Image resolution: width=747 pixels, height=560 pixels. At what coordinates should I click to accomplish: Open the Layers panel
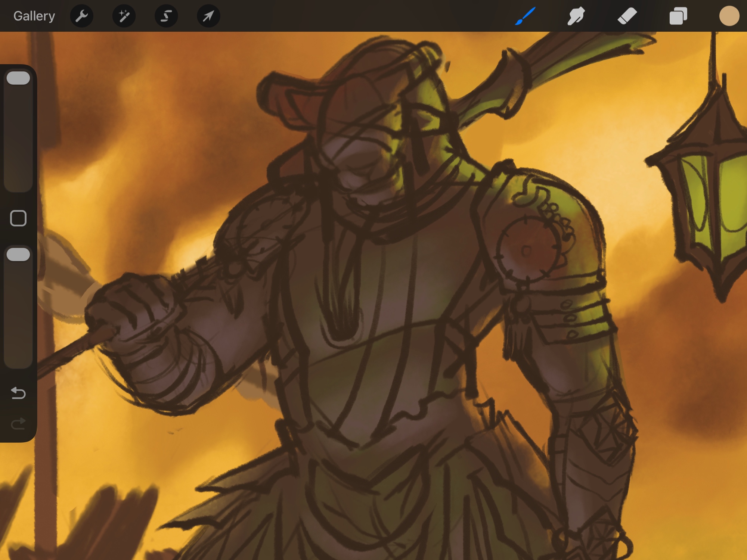click(678, 16)
